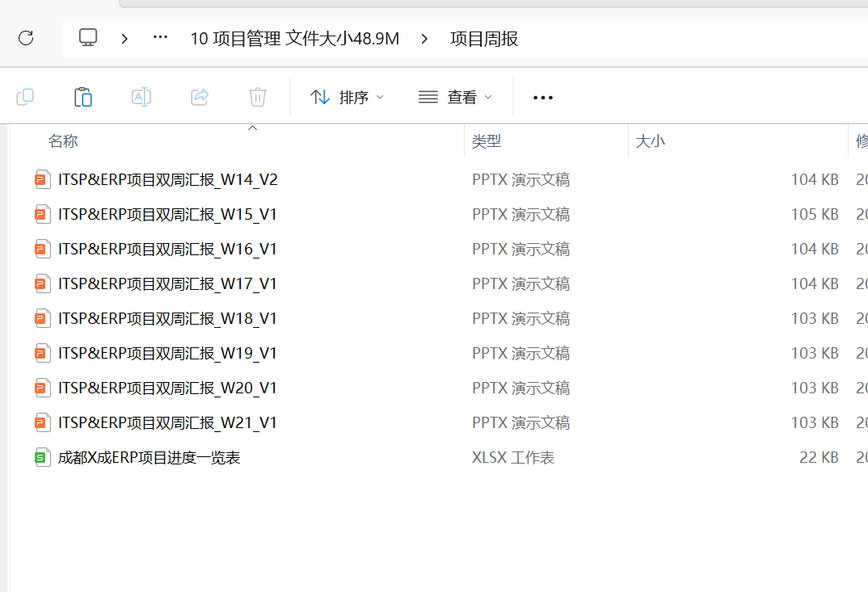
Task: Select file ITSP&ERP项目双周汇报_W18_V1
Action: tap(167, 319)
